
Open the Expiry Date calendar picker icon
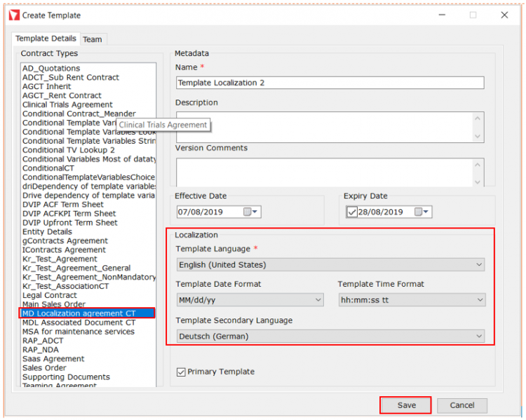click(421, 212)
